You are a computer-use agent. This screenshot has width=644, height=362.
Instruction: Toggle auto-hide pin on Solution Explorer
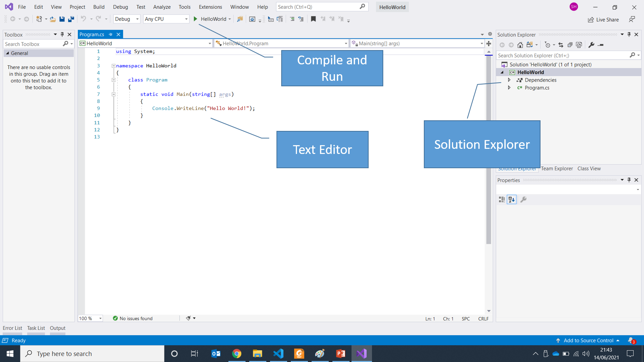pos(629,34)
